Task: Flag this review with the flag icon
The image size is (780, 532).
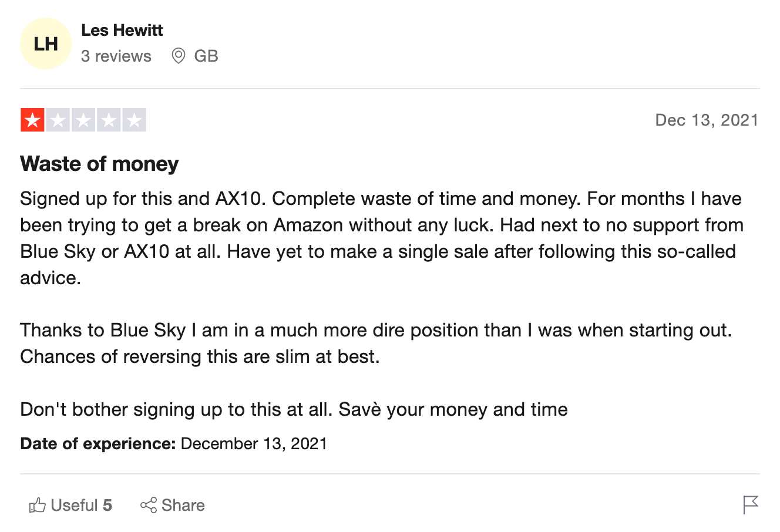Action: point(751,505)
